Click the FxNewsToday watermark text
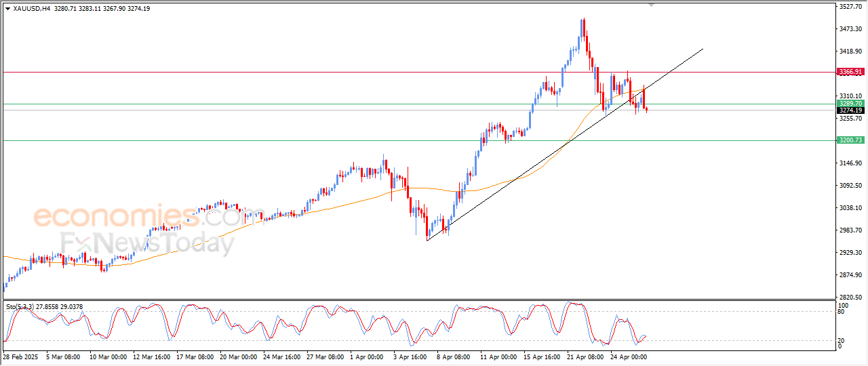Image resolution: width=868 pixels, height=366 pixels. [147, 243]
